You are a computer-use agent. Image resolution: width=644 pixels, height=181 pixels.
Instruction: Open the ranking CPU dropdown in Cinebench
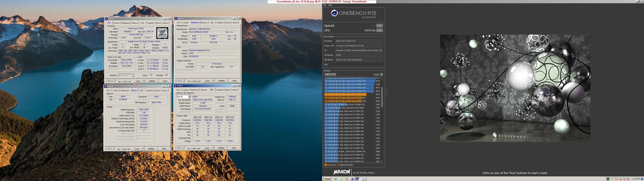[x=330, y=74]
